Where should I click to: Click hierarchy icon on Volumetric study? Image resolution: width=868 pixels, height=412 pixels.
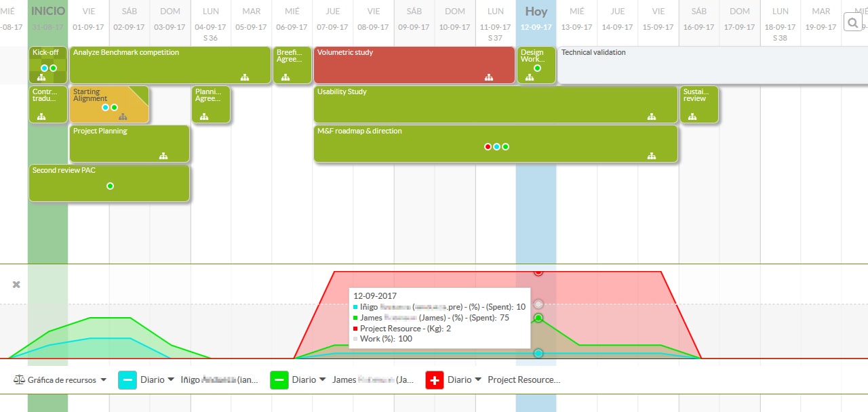point(489,77)
